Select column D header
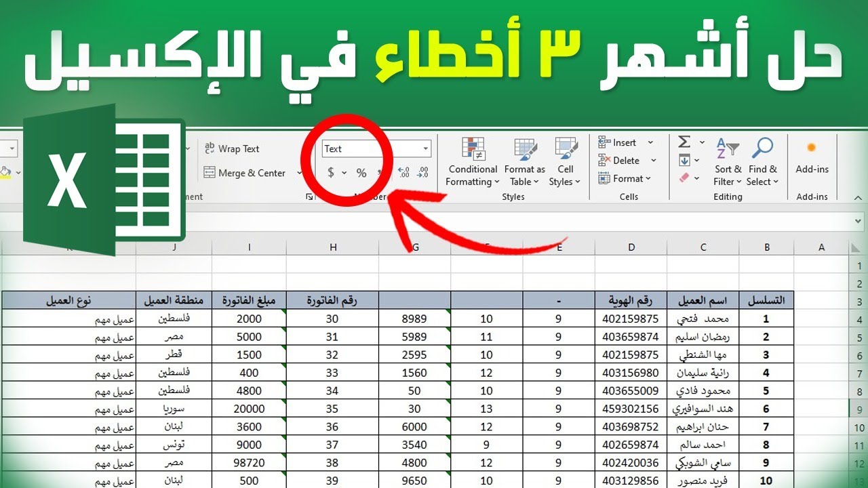868x488 pixels. pos(631,247)
